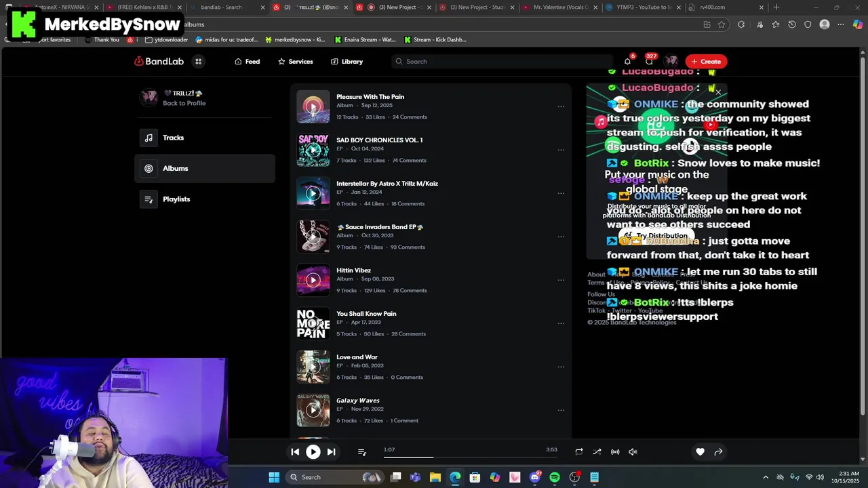
Task: Open more options for Interstellar EP
Action: click(561, 193)
